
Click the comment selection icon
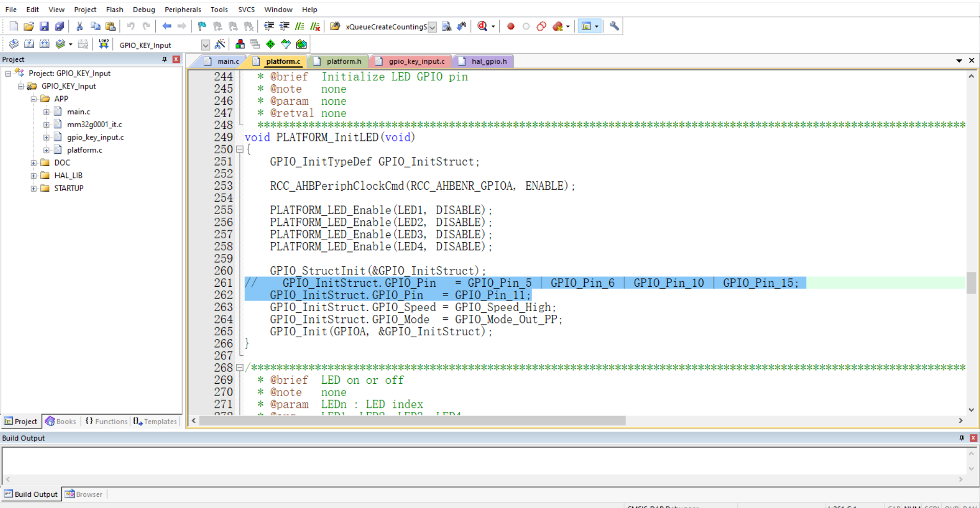[x=300, y=26]
